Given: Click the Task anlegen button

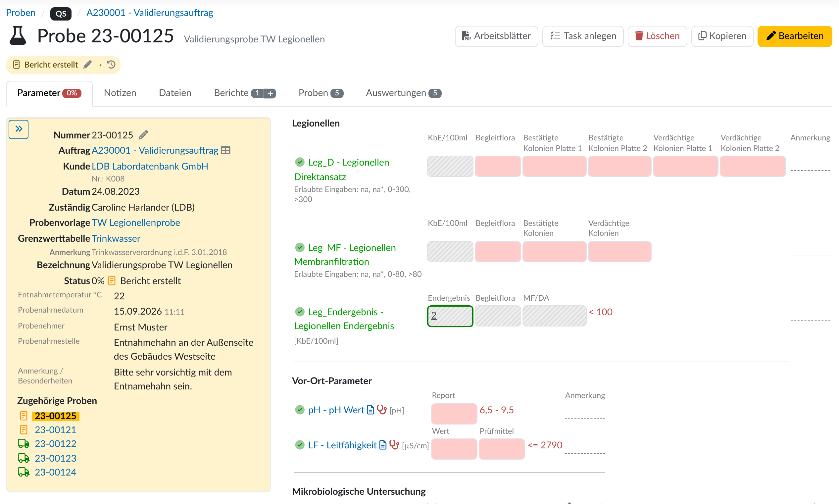Looking at the screenshot, I should pyautogui.click(x=583, y=36).
